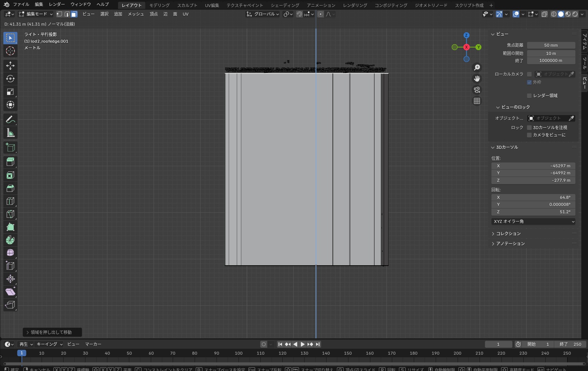Play the animation forward
This screenshot has height=371, width=588.
[303, 344]
